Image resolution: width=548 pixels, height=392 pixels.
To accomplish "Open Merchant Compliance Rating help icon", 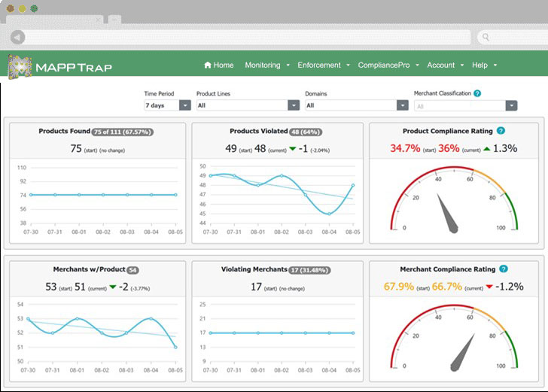I will tap(504, 269).
